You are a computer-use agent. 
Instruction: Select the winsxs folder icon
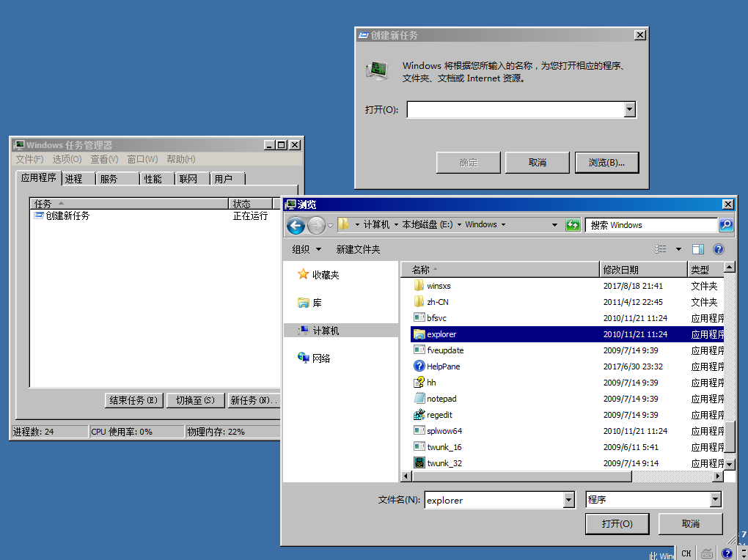[x=419, y=286]
